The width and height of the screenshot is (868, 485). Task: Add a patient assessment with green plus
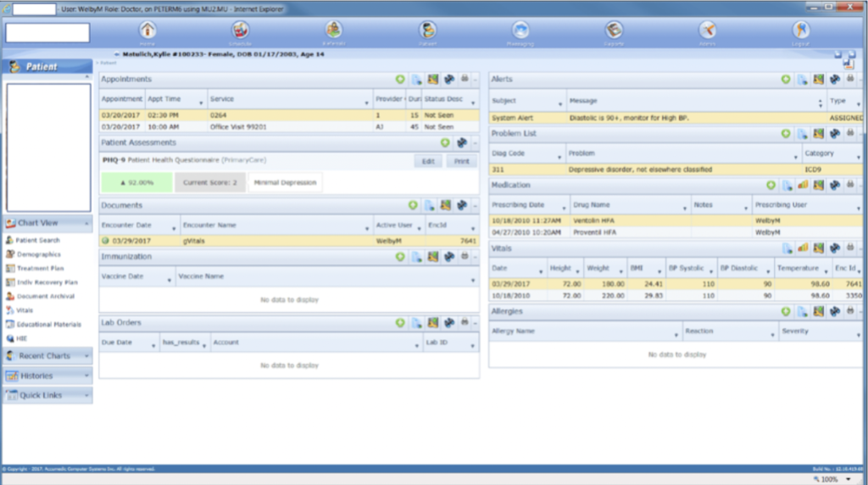445,142
